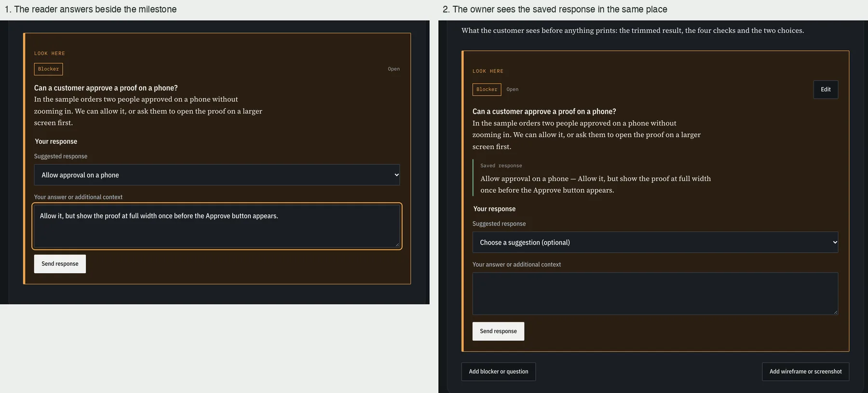This screenshot has width=868, height=393.
Task: Click the Blocker tag in the reader panel
Action: point(48,69)
